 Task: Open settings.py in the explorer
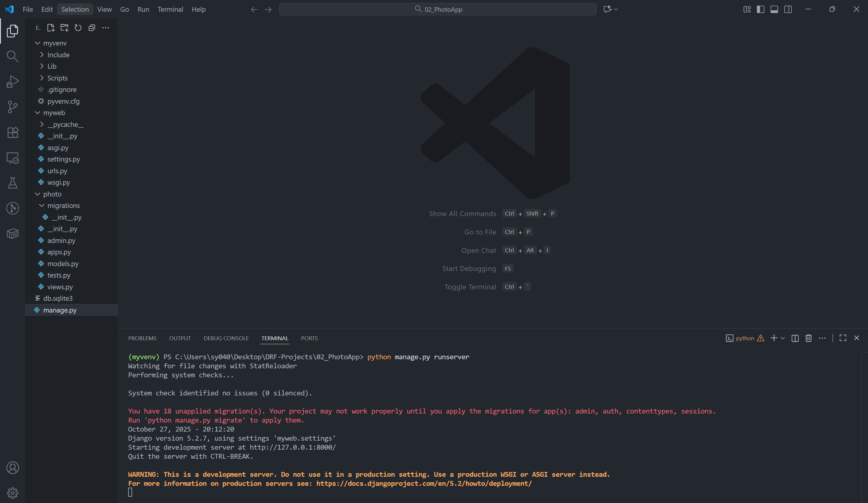[63, 159]
